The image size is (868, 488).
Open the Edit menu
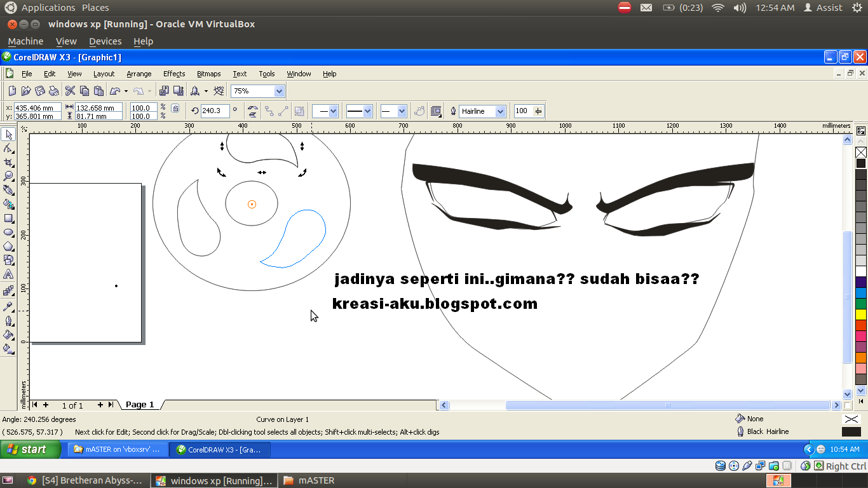click(50, 74)
